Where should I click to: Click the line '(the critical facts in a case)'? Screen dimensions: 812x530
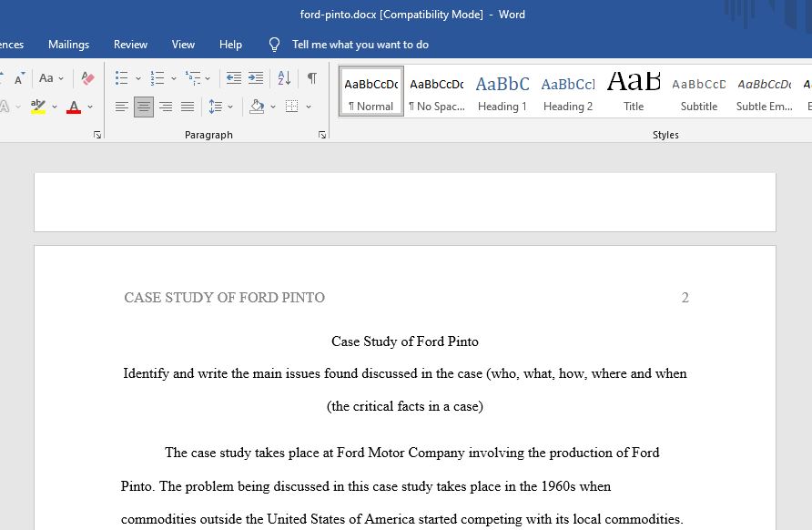(x=405, y=406)
